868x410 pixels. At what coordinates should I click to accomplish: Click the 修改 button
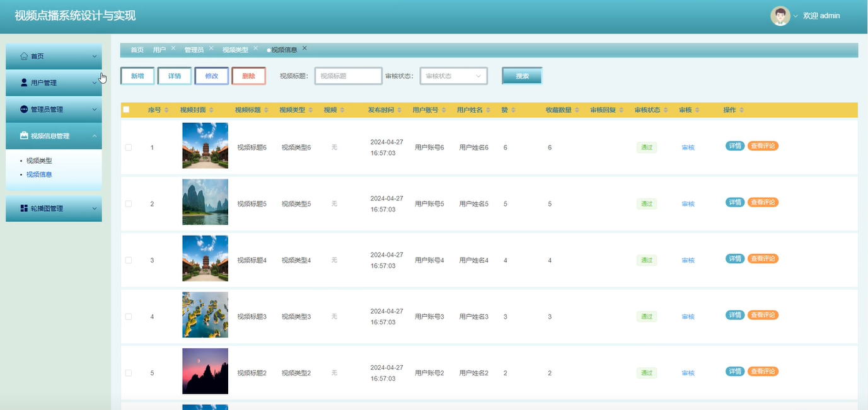point(212,76)
